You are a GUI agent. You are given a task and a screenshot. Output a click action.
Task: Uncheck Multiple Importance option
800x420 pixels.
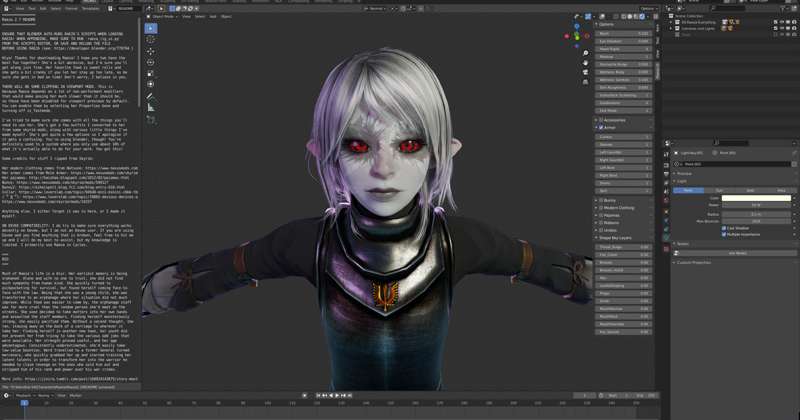point(724,234)
